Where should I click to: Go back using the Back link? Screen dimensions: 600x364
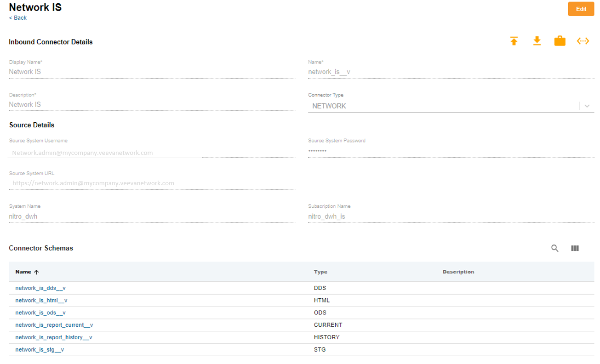pyautogui.click(x=18, y=18)
